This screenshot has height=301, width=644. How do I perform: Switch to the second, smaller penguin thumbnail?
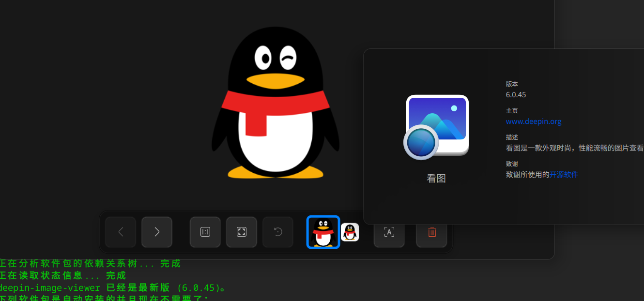350,232
